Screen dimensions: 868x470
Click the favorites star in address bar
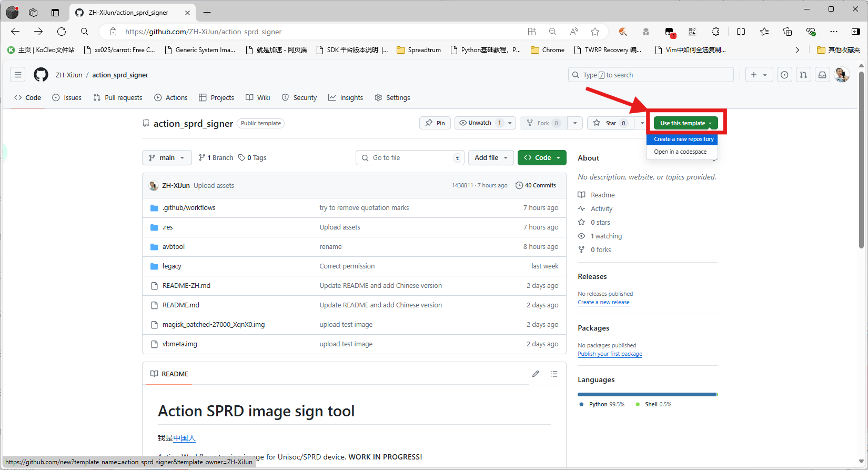pyautogui.click(x=595, y=32)
